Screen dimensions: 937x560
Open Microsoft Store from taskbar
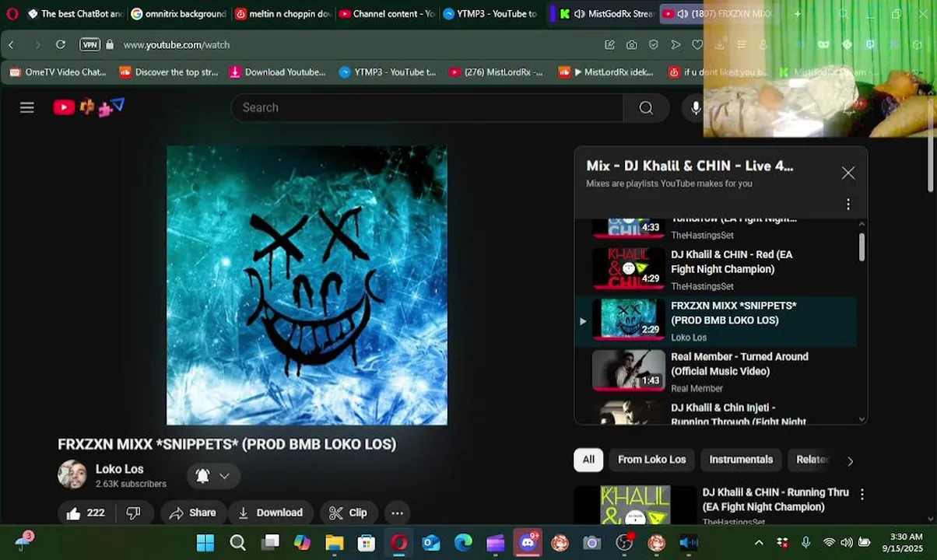(367, 542)
